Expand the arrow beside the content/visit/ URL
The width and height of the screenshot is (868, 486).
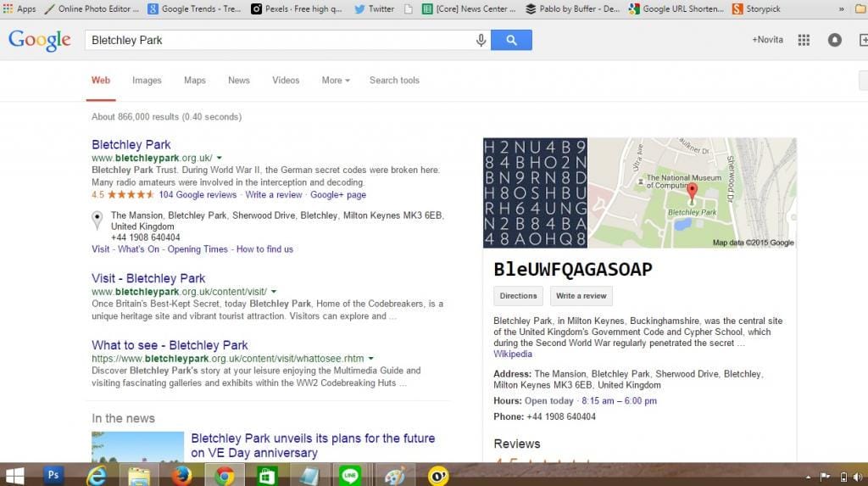pos(274,292)
